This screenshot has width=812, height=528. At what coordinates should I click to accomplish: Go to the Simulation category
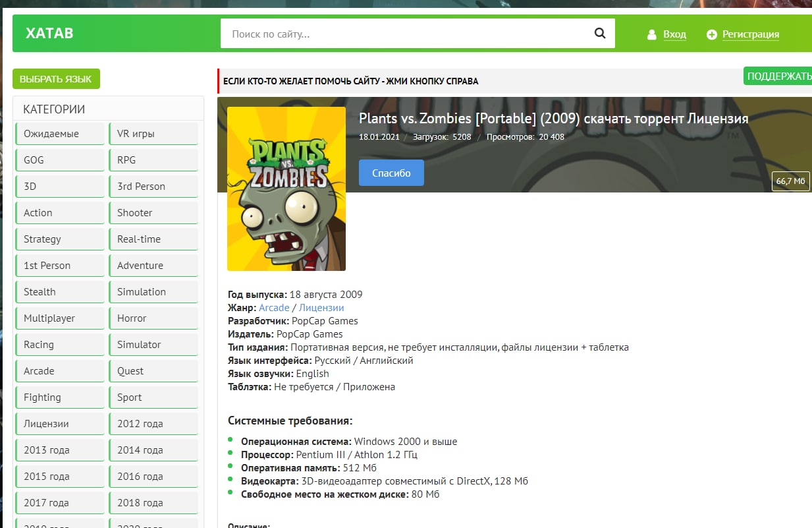point(153,291)
